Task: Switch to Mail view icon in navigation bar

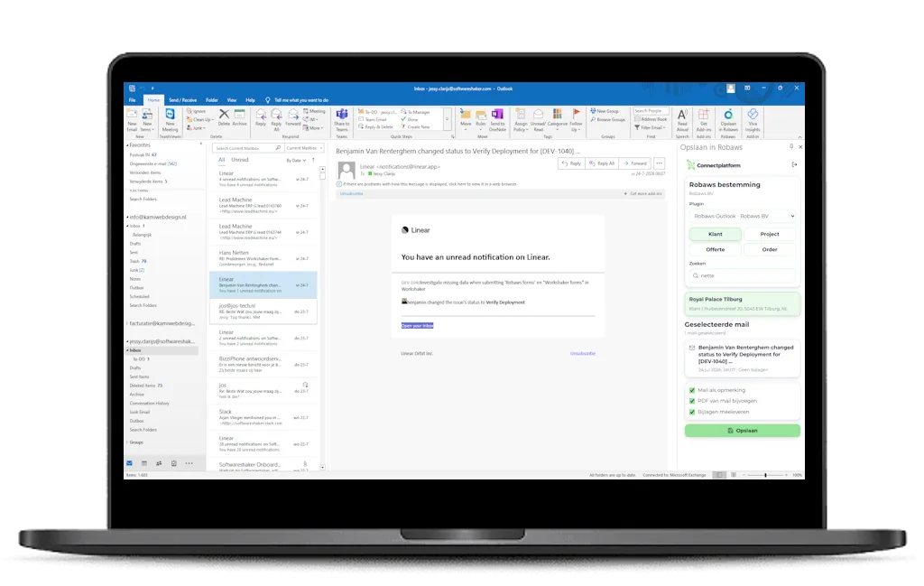Action: pos(130,463)
